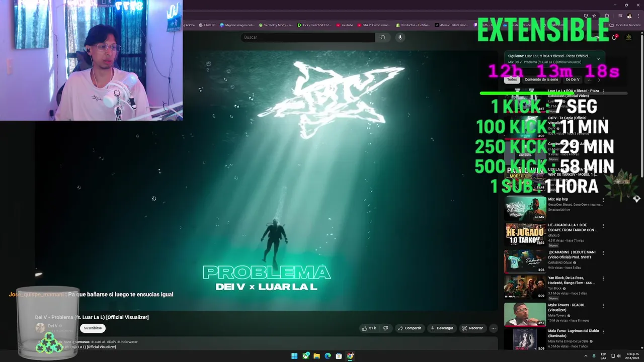Open more actions ellipsis under video
644x362 pixels.
click(494, 328)
